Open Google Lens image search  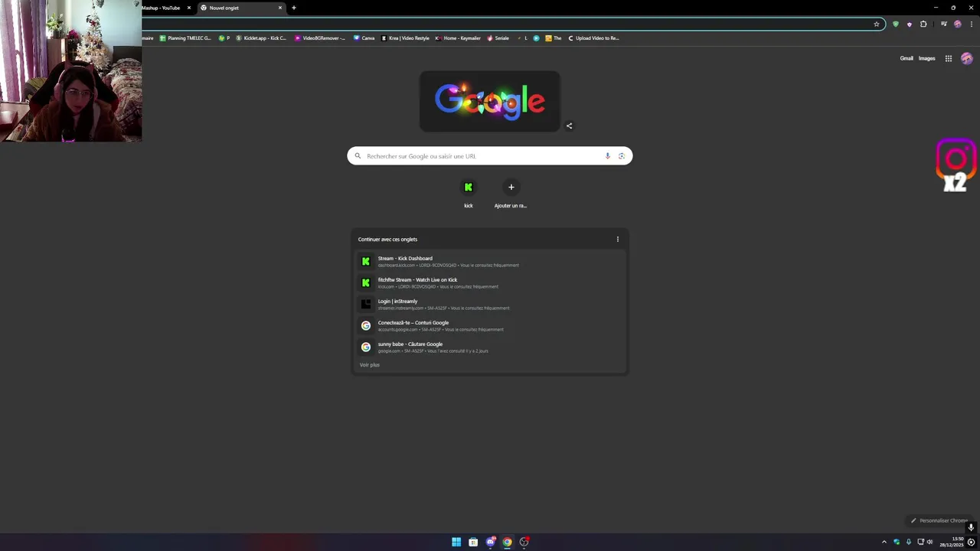tap(622, 156)
